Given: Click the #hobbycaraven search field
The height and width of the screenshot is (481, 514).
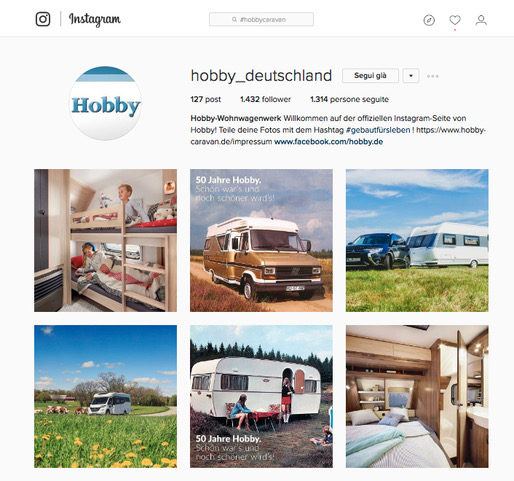Looking at the screenshot, I should pyautogui.click(x=261, y=19).
